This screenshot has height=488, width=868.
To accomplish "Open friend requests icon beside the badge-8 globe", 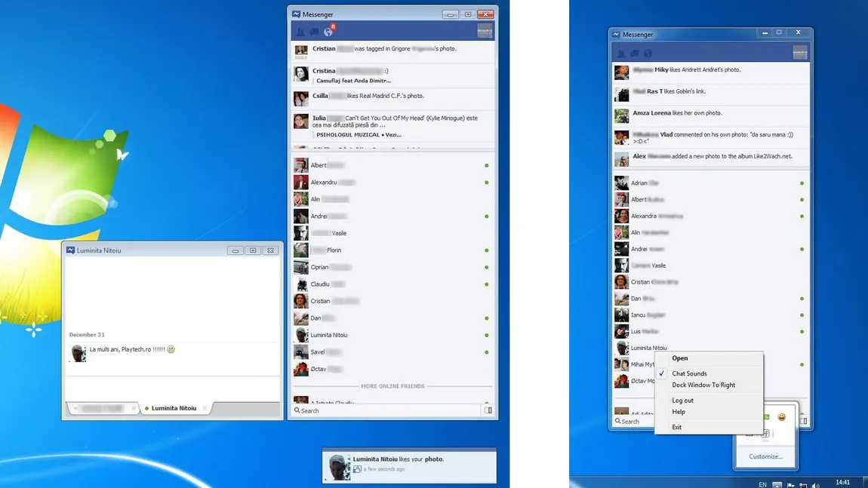I will (300, 32).
